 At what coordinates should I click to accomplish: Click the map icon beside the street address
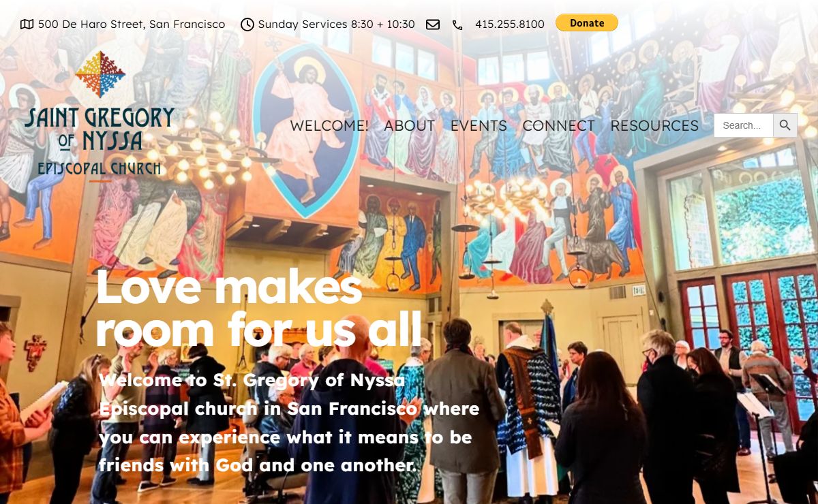click(x=27, y=25)
